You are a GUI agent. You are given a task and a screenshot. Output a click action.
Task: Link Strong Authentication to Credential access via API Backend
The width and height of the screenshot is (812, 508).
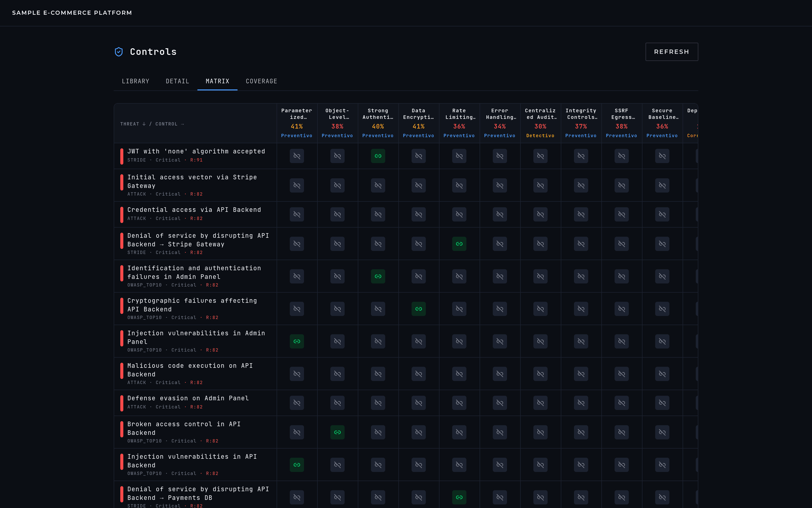point(378,214)
